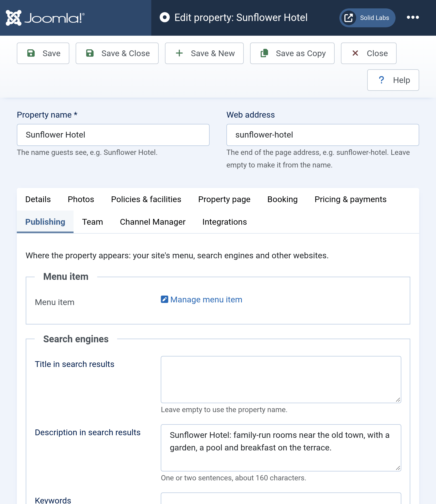Viewport: 436px width, 504px height.
Task: Click the Description in search results textarea
Action: [x=281, y=448]
